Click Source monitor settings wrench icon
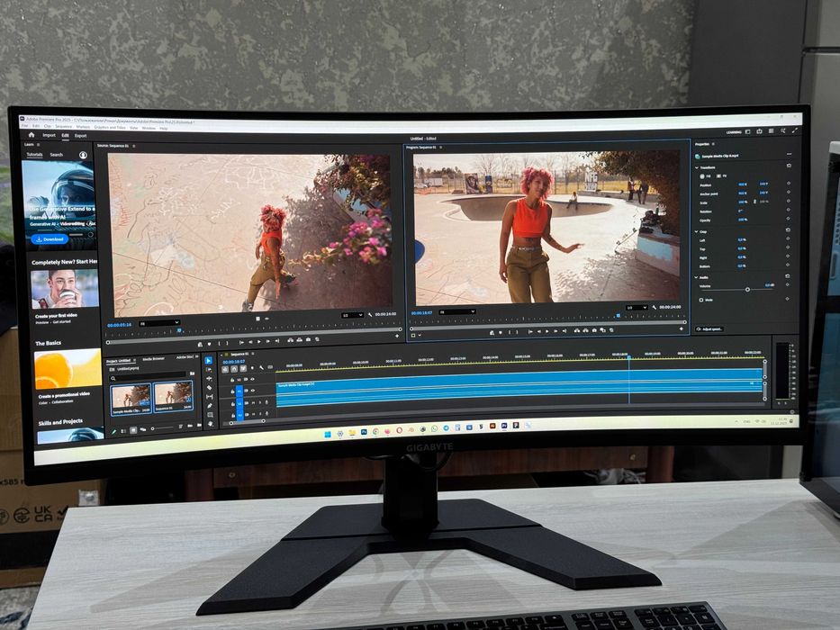 [x=370, y=315]
